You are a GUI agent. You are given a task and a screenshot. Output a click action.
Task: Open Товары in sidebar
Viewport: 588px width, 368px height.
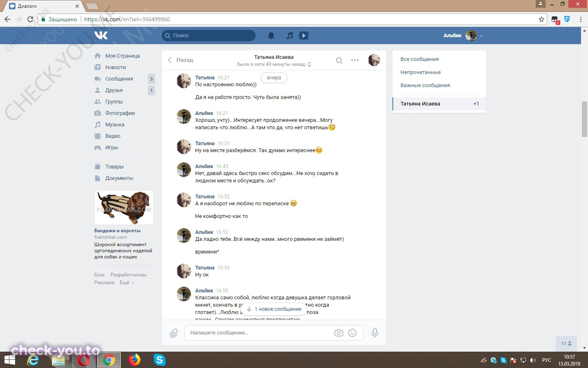114,166
